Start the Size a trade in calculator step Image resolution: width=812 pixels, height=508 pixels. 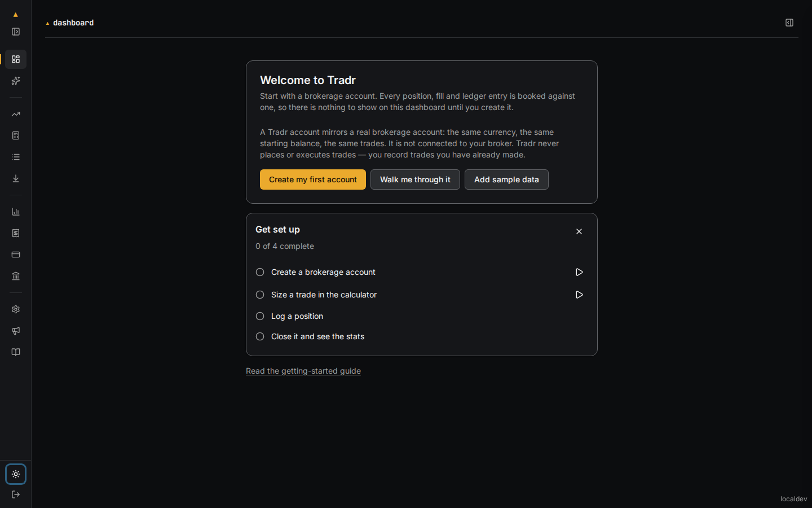tap(579, 295)
